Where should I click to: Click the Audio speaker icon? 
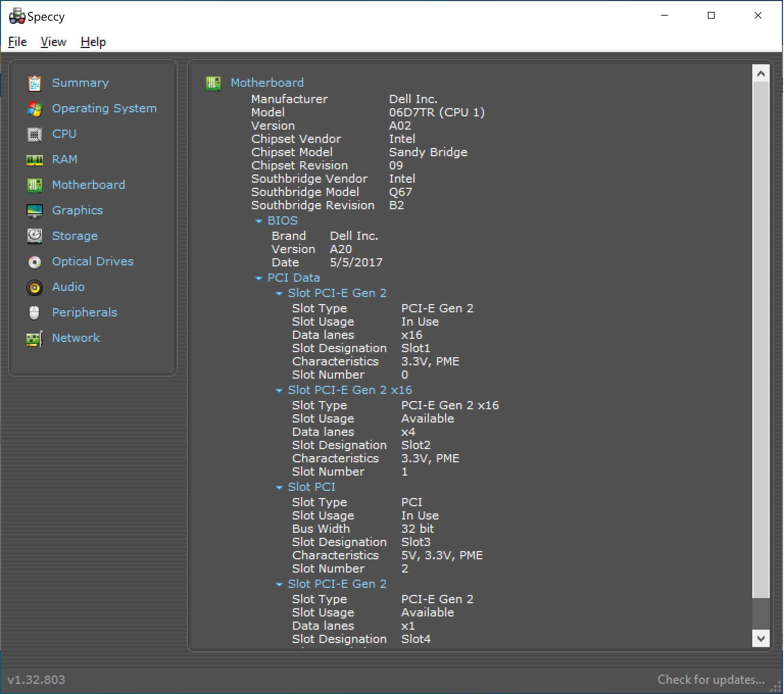[34, 287]
